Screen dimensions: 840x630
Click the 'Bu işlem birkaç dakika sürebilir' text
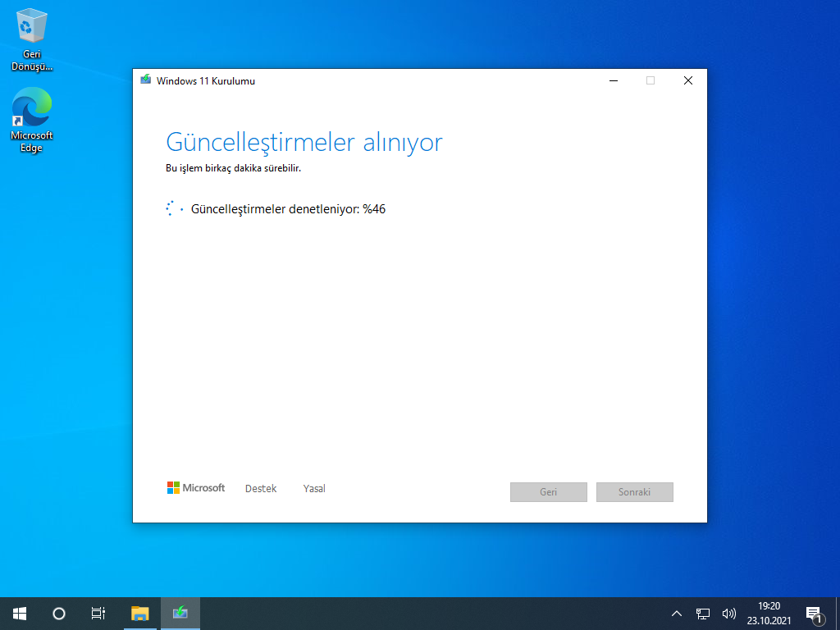[x=233, y=168]
